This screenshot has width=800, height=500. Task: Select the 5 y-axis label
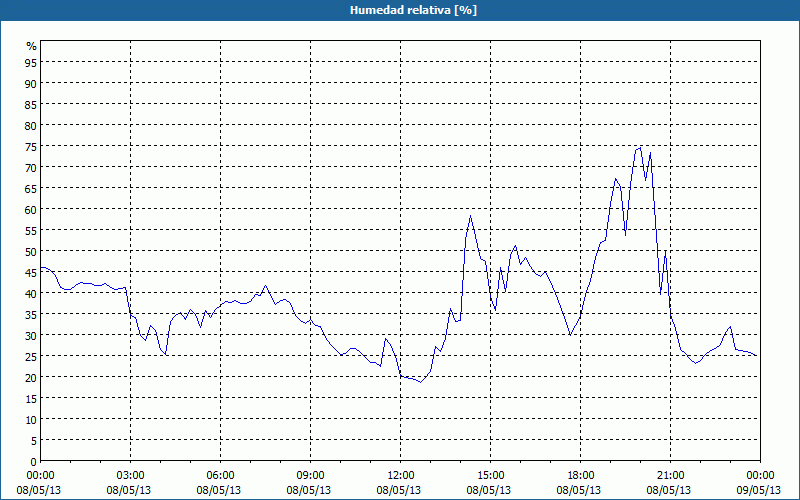pyautogui.click(x=34, y=440)
